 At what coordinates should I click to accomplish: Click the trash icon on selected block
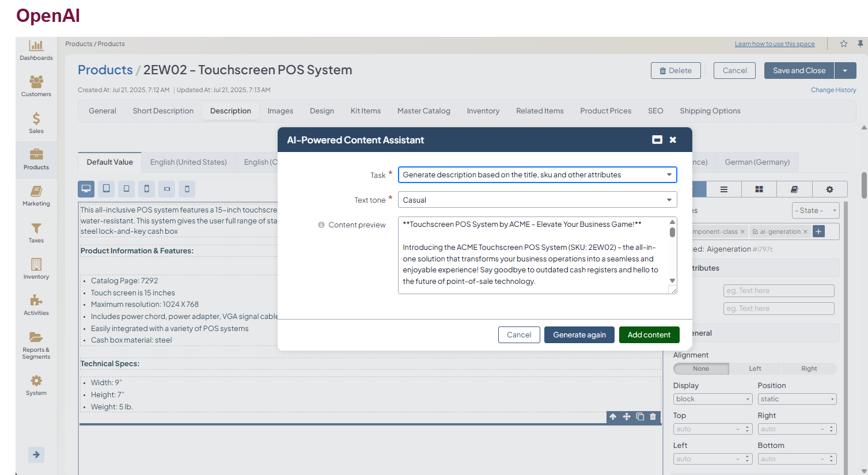pos(653,417)
